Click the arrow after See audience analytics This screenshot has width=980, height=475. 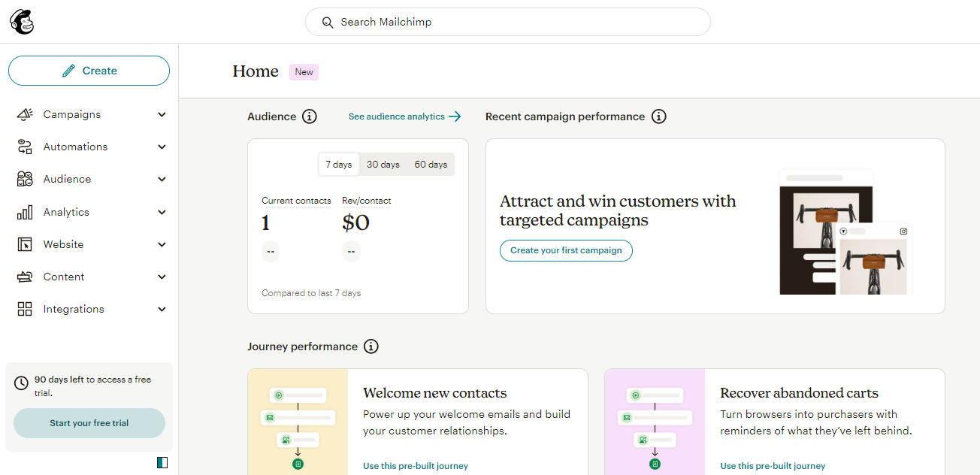click(455, 116)
